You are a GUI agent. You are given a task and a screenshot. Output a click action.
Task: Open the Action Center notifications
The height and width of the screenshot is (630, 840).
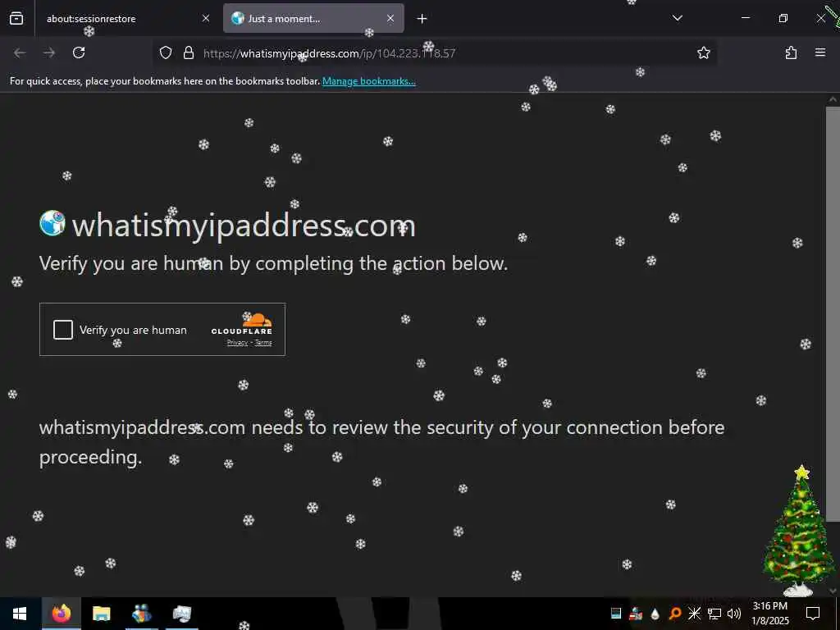point(813,614)
